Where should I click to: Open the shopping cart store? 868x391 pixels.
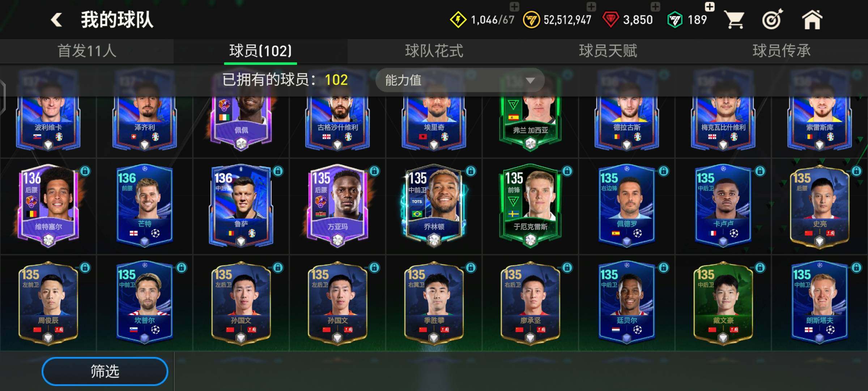pyautogui.click(x=735, y=20)
